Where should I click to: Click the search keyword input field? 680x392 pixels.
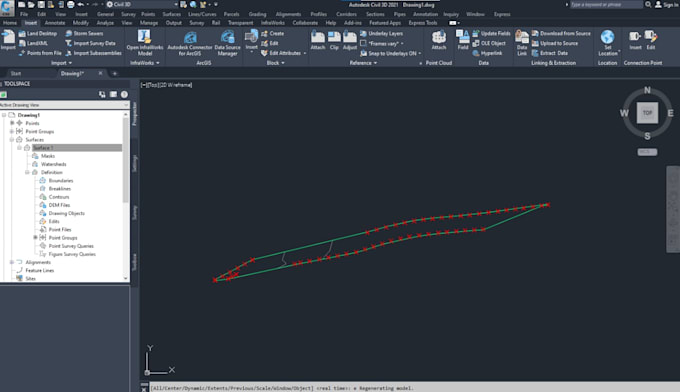point(606,4)
